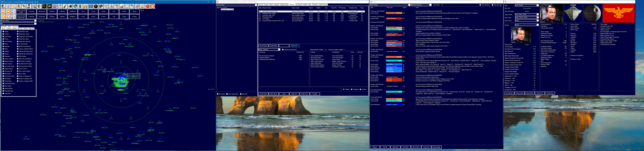Switch to the Minerals tab
644x151 pixels.
[x=14, y=29]
